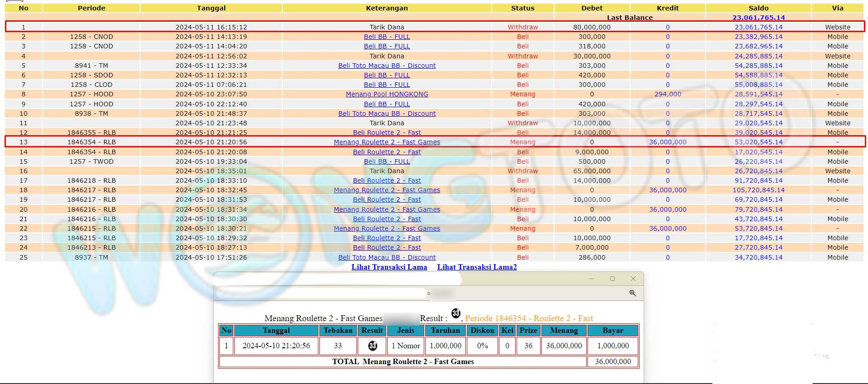The height and width of the screenshot is (384, 868).
Task: Click the zoom magnifier icon in popup
Action: [632, 293]
